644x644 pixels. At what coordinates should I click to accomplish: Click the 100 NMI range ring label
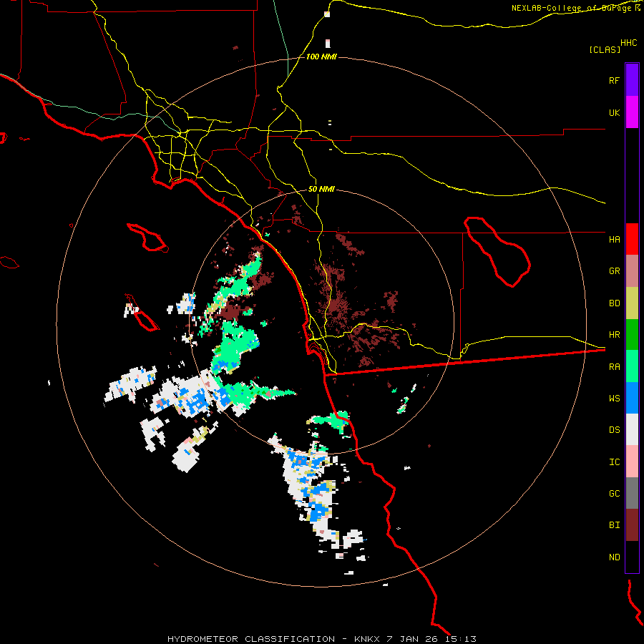(x=321, y=57)
